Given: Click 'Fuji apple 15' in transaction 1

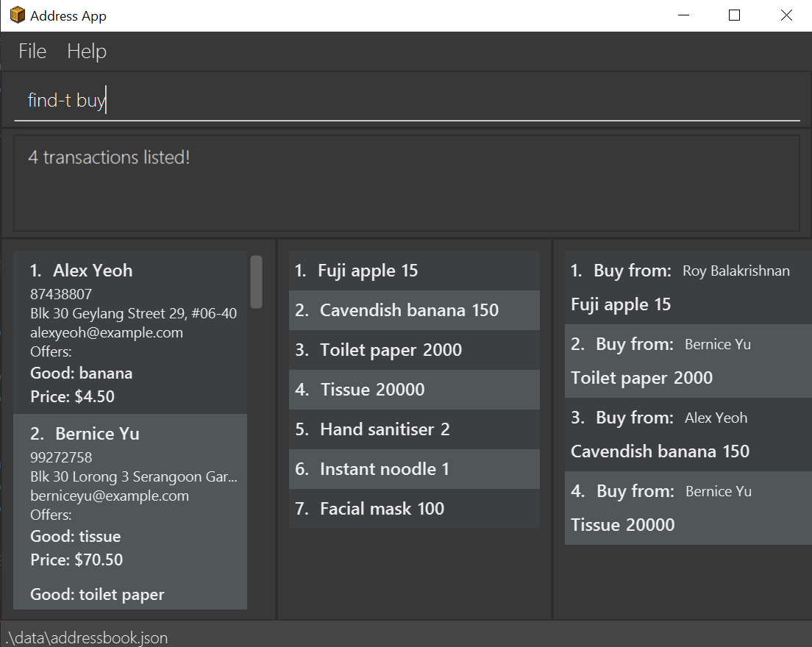Looking at the screenshot, I should click(621, 304).
